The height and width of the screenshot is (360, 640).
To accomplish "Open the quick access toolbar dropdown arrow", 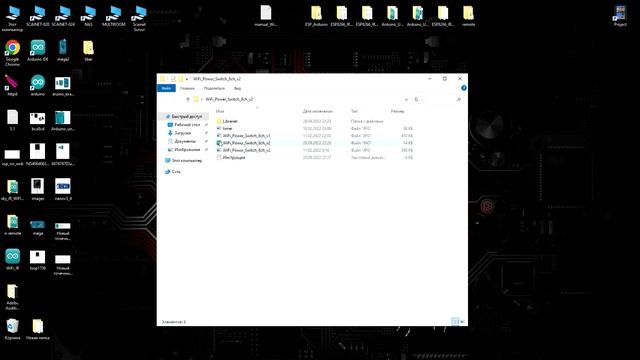I will pyautogui.click(x=187, y=79).
